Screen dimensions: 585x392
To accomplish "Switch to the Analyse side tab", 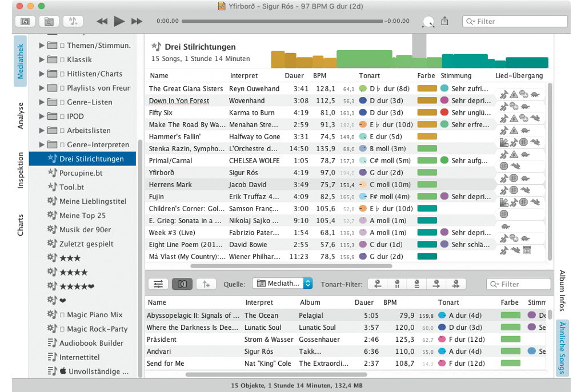I will click(x=21, y=116).
